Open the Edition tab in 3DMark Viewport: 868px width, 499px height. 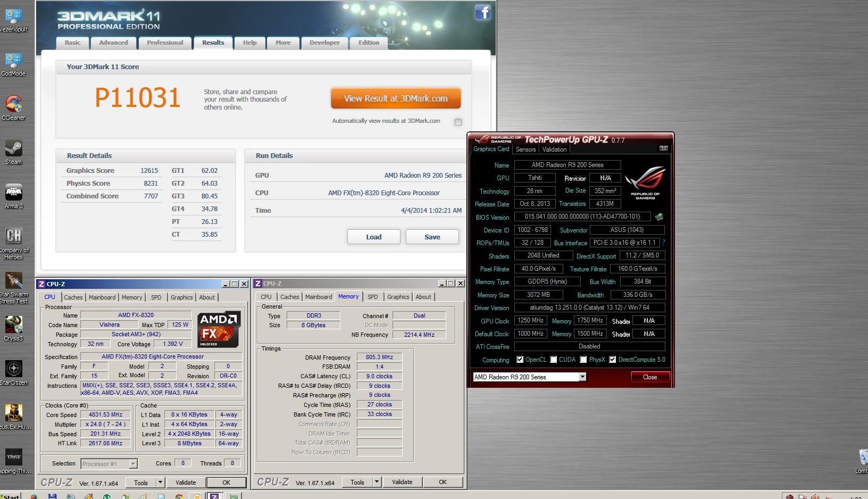(x=369, y=43)
